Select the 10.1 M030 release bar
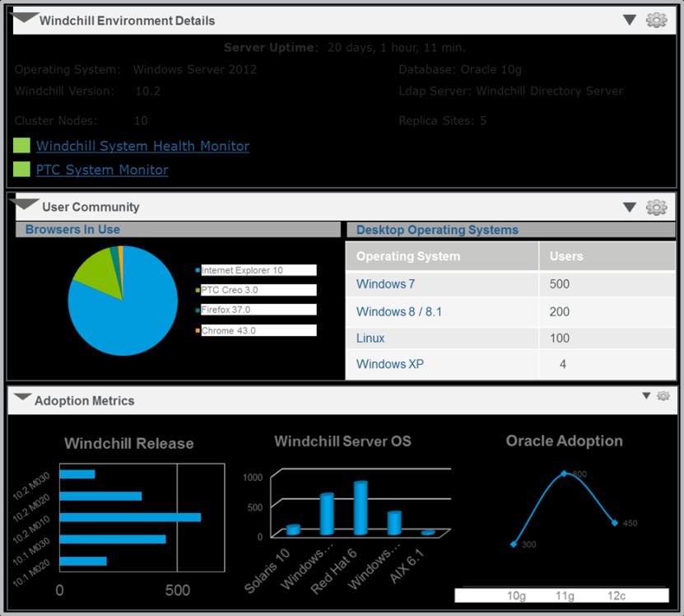This screenshot has height=616, width=684. [x=113, y=539]
